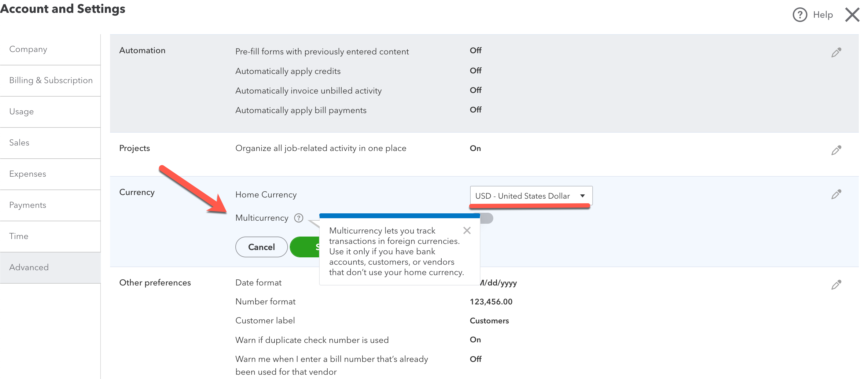The width and height of the screenshot is (868, 379).
Task: Edit the Projects section via pencil icon
Action: (x=836, y=150)
